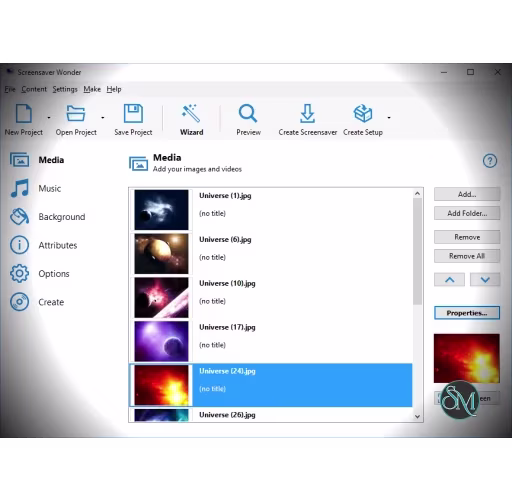Viewport: 512px width, 500px height.
Task: Click '(no title)' under Universe (10).jpg
Action: tap(212, 301)
